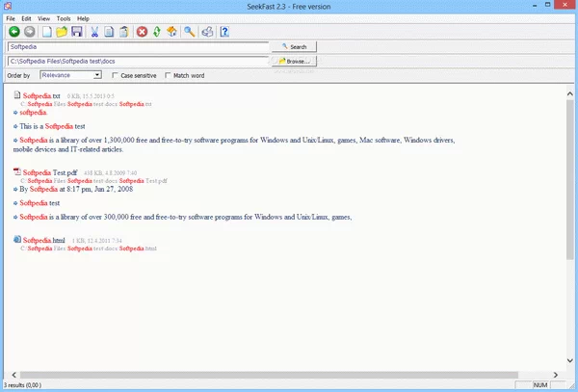Viewport: 578px width, 392px height.
Task: Open the Tools menu
Action: pyautogui.click(x=64, y=18)
